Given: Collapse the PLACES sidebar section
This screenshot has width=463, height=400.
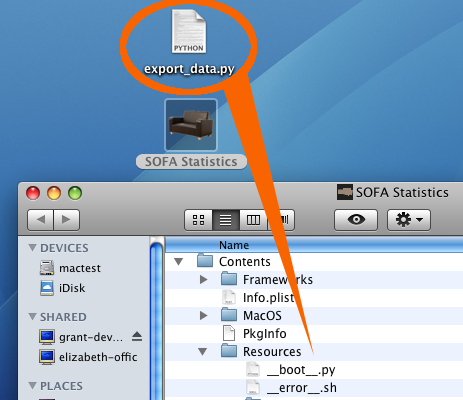Looking at the screenshot, I should coord(32,386).
